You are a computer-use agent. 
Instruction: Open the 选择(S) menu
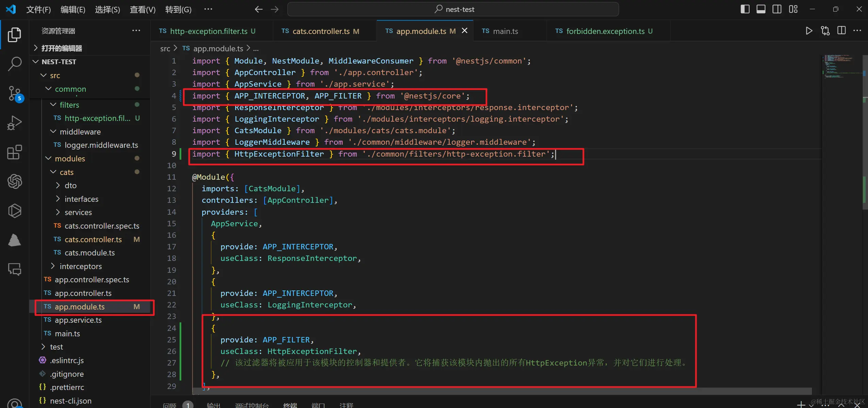(107, 9)
